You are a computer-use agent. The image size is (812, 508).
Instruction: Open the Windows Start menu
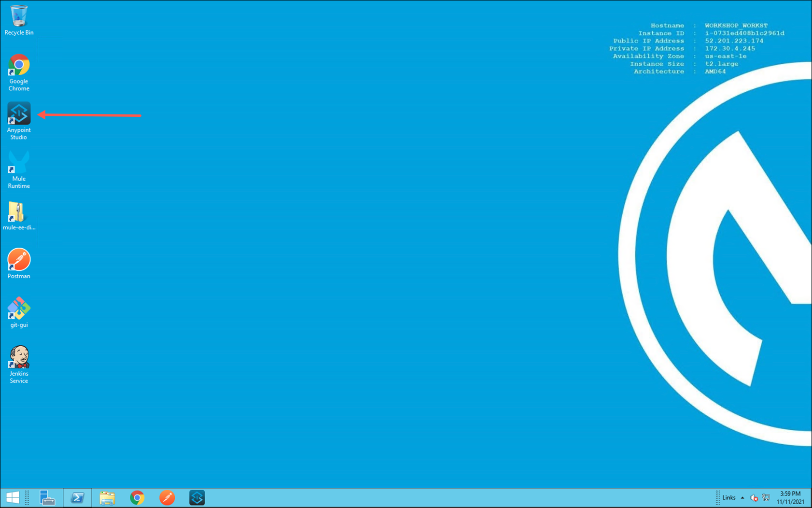tap(13, 497)
